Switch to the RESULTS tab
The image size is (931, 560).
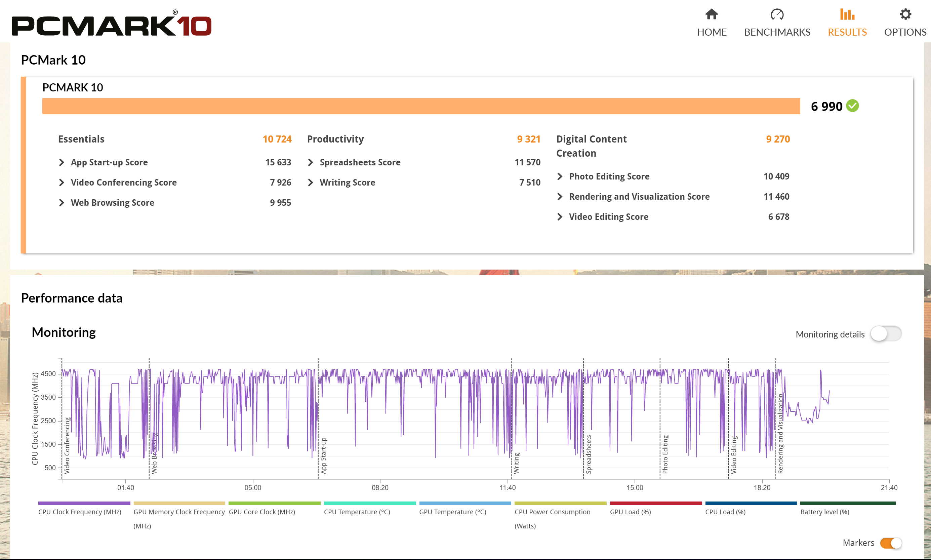[x=847, y=23]
